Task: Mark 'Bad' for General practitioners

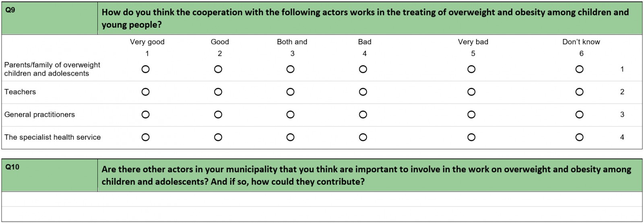Action: click(363, 115)
